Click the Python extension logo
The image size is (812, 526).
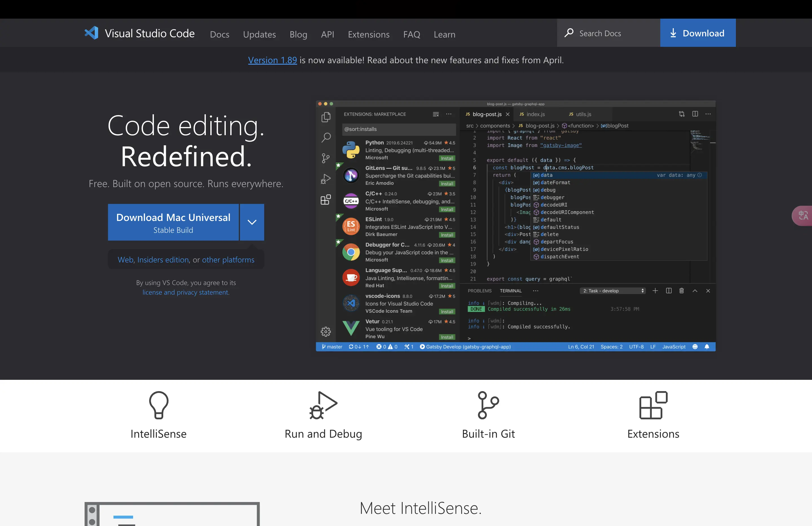tap(351, 150)
